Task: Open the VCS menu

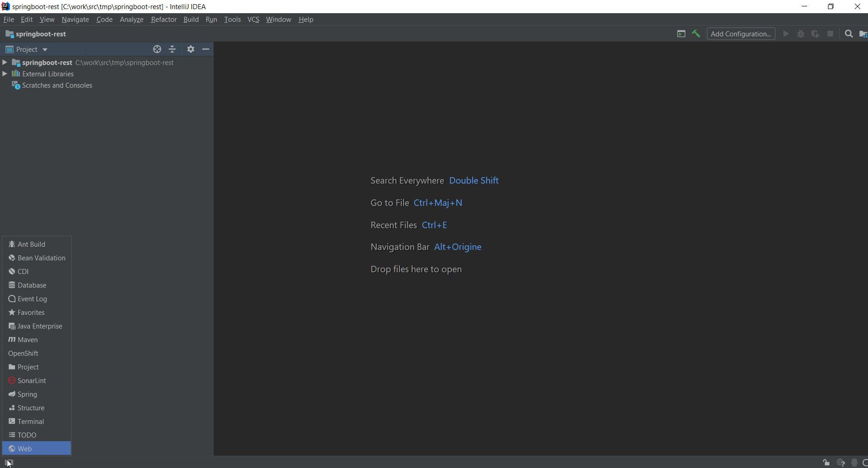Action: [253, 20]
